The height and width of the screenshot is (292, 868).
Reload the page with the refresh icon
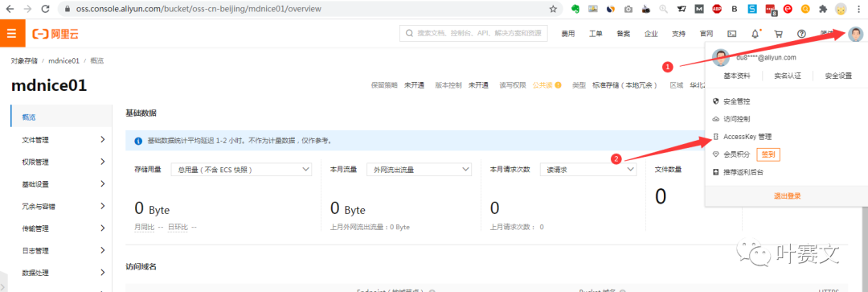point(45,9)
